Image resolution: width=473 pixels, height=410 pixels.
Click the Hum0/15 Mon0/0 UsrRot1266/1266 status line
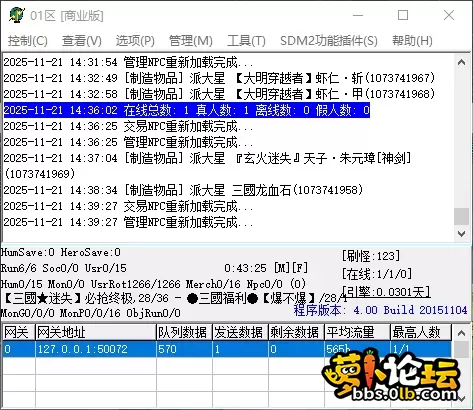tap(153, 284)
